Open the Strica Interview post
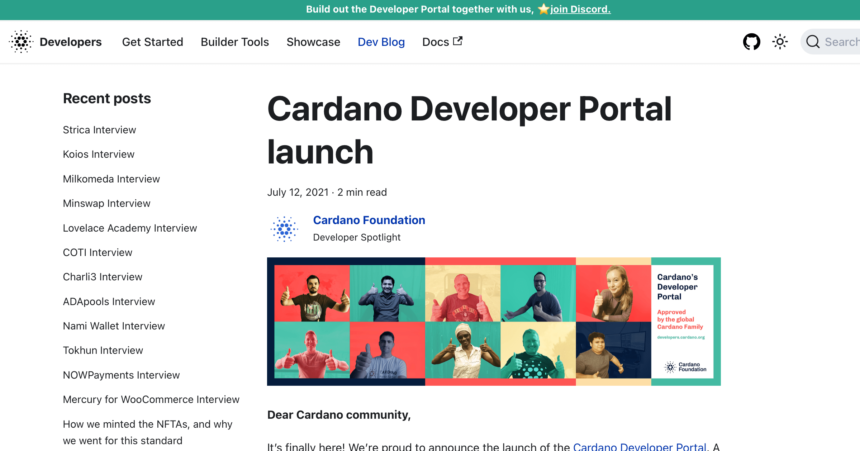The height and width of the screenshot is (451, 860). (99, 130)
